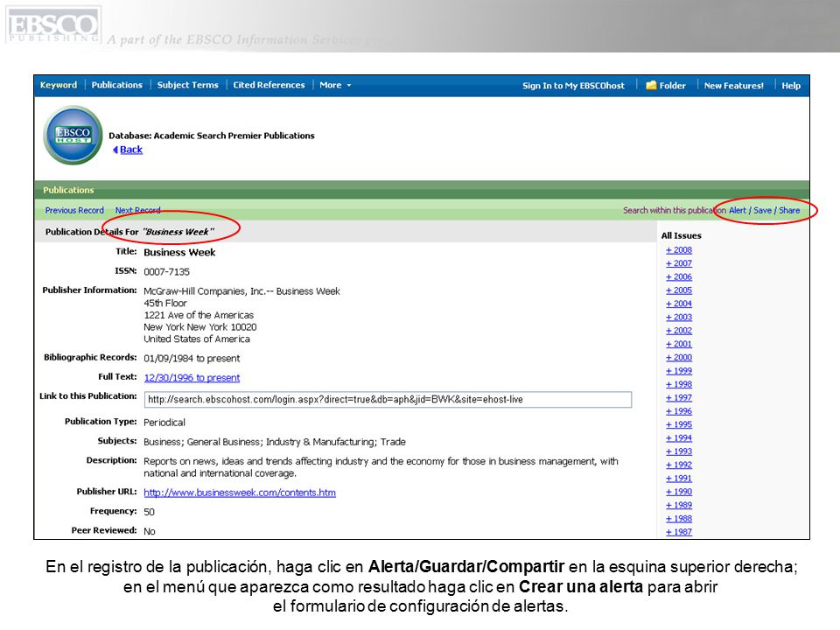Expand the 1994 issues
Image resolution: width=840 pixels, height=630 pixels.
pos(679,437)
